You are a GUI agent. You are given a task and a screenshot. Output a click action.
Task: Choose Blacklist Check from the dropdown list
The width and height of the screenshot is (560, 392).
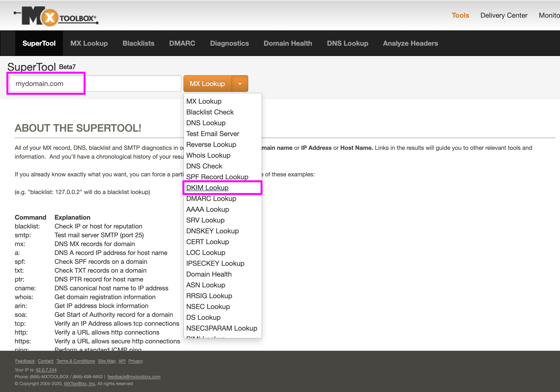pos(210,112)
